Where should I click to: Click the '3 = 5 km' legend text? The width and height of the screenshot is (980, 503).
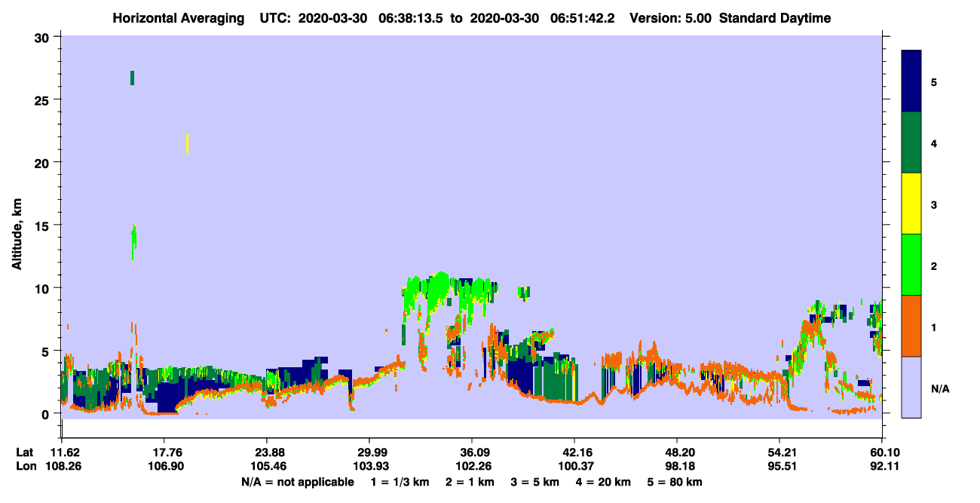tap(534, 482)
